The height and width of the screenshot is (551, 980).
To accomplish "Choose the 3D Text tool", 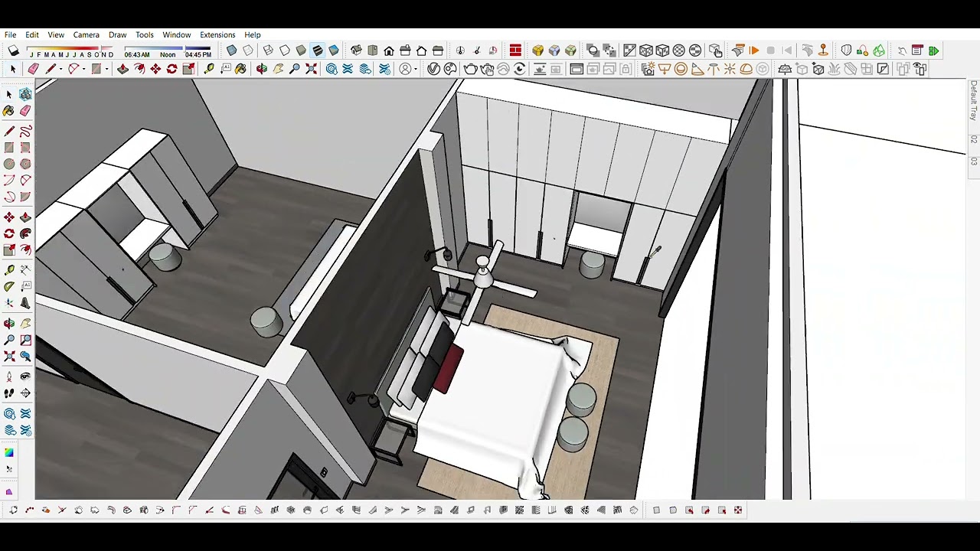I will (x=25, y=303).
